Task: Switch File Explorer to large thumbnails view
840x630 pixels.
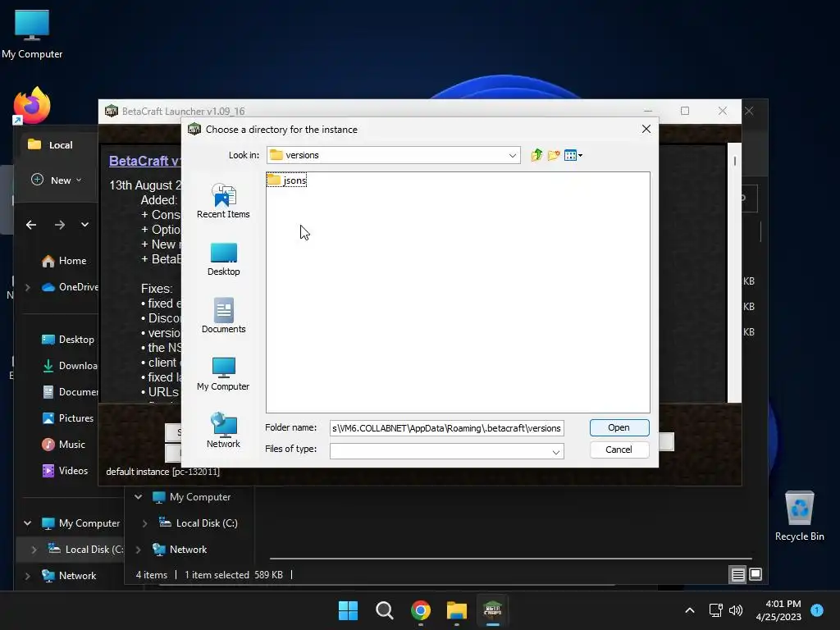Action: click(x=756, y=574)
